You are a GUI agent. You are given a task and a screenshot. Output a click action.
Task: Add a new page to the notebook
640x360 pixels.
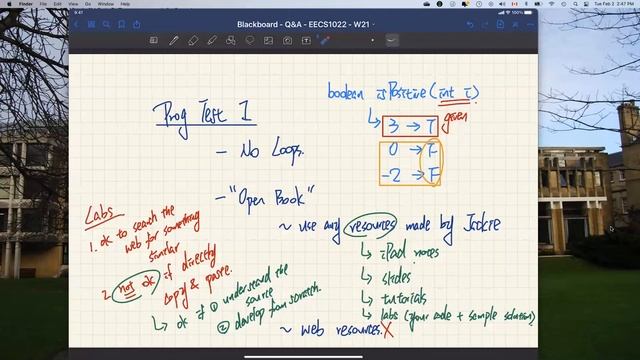[x=500, y=24]
